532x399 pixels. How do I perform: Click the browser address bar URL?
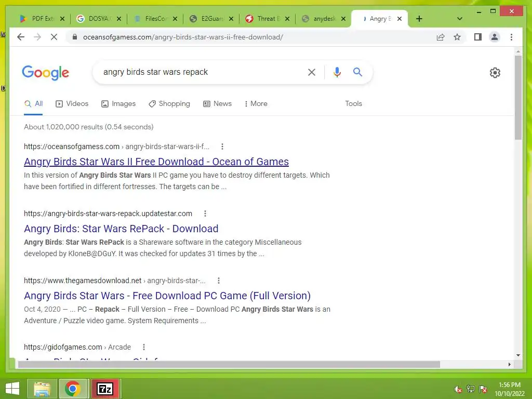[x=183, y=37]
